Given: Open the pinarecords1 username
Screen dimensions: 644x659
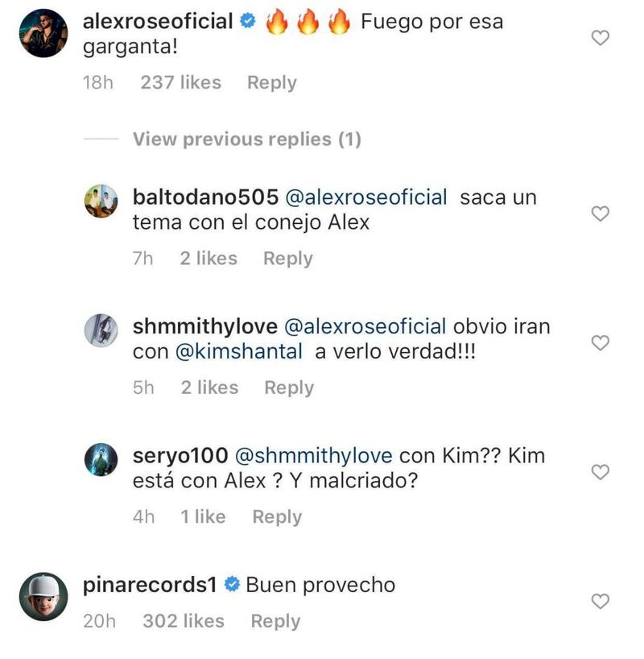Looking at the screenshot, I should [x=151, y=585].
